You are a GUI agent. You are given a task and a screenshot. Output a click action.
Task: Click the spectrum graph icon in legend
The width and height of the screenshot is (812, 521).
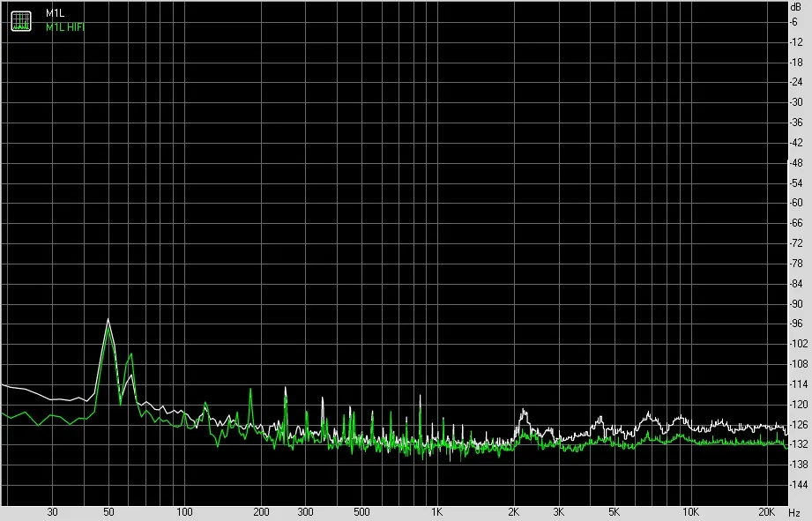point(21,20)
